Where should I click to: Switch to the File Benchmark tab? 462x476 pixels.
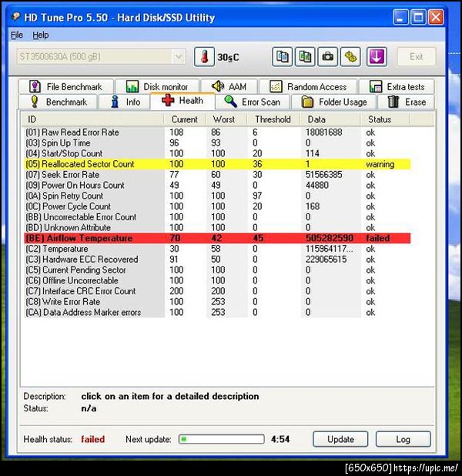(x=66, y=87)
